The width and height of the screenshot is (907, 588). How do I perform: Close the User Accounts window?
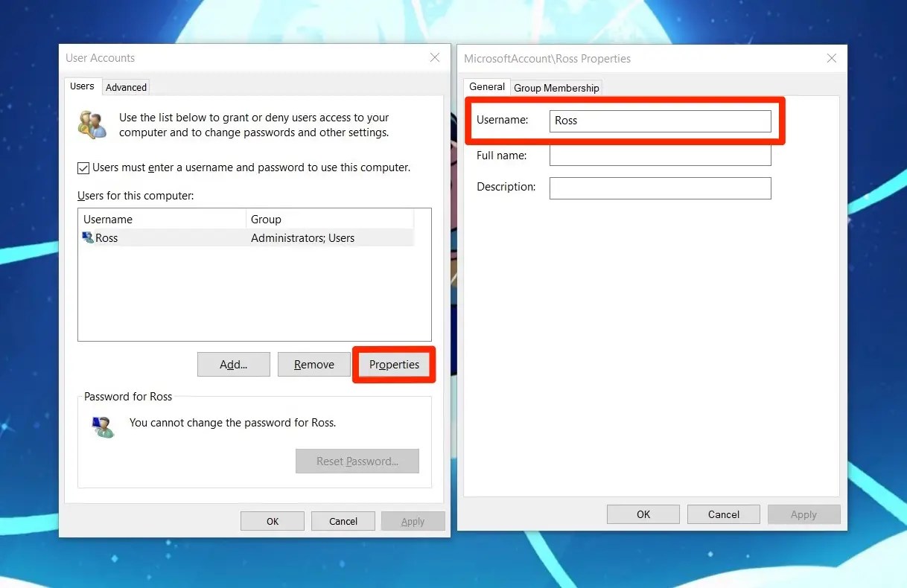point(435,57)
